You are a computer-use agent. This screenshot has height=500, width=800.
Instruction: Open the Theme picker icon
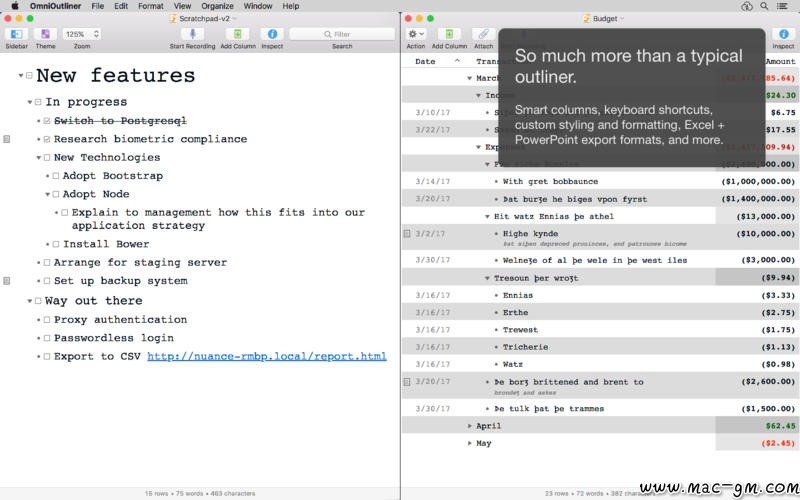(45, 34)
